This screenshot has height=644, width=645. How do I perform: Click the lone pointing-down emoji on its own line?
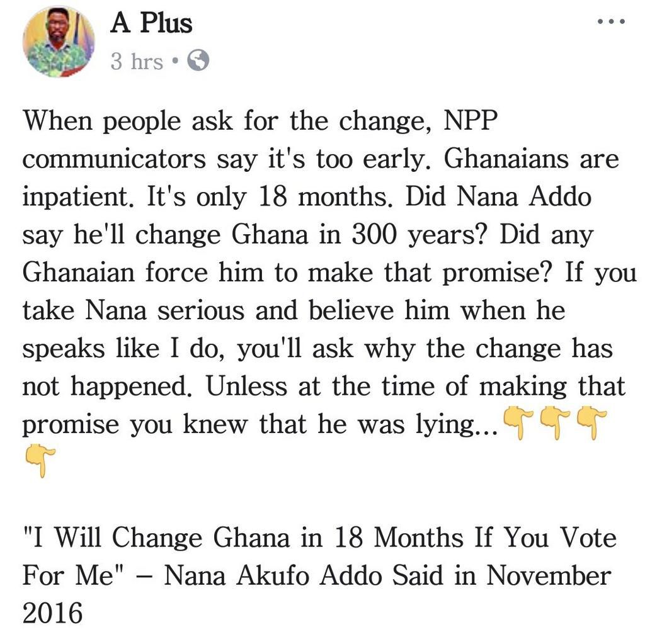pos(40,461)
